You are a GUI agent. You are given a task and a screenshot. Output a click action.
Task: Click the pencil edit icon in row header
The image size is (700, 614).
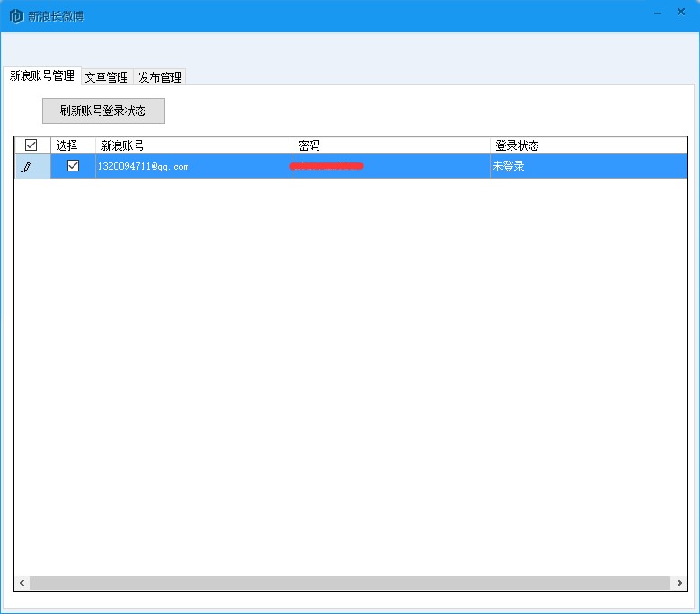[26, 167]
